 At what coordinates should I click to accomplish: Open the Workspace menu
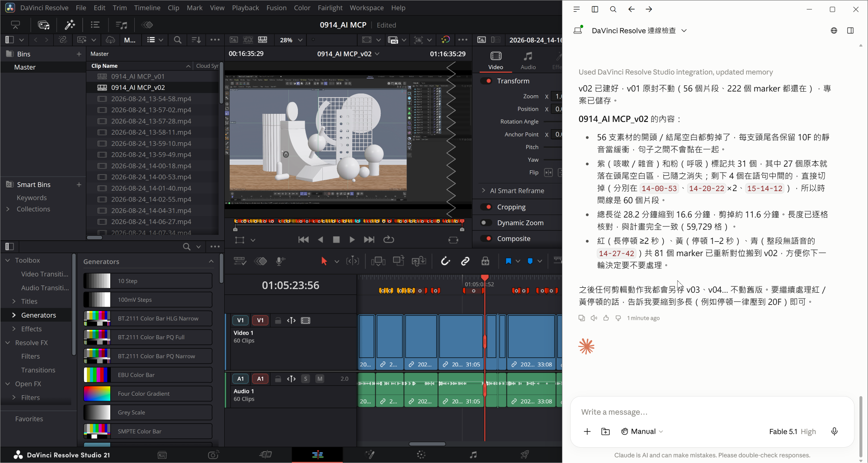pos(367,8)
